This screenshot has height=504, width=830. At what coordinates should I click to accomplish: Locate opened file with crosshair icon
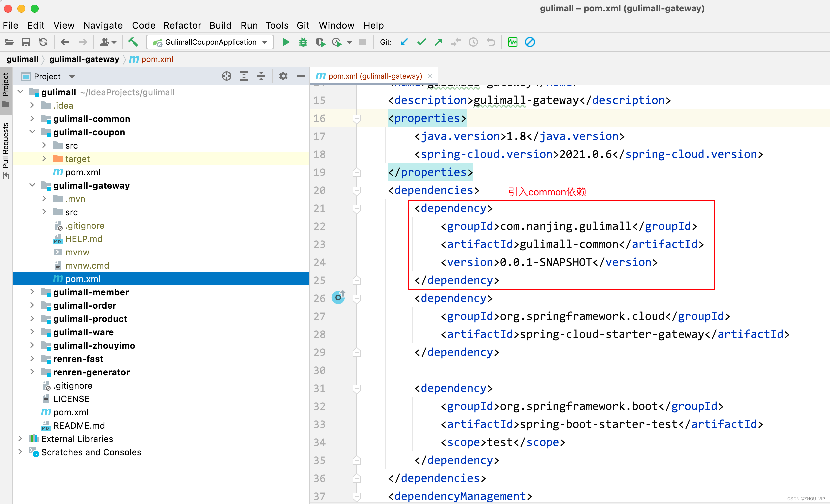[x=227, y=76]
